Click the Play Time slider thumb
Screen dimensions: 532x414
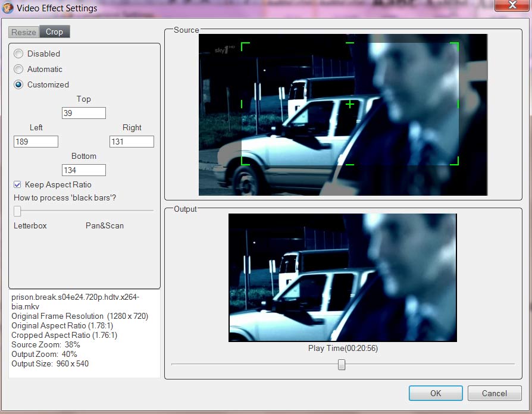point(342,365)
